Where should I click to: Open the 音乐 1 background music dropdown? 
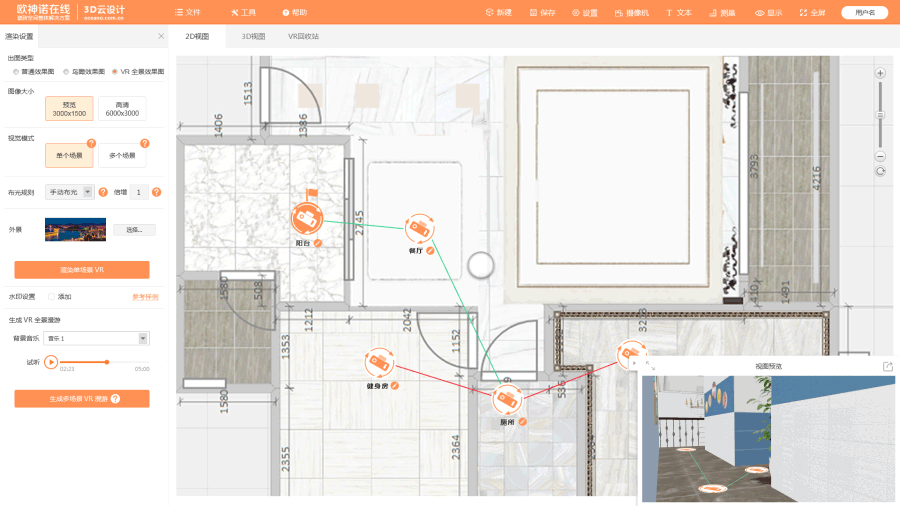[x=96, y=338]
